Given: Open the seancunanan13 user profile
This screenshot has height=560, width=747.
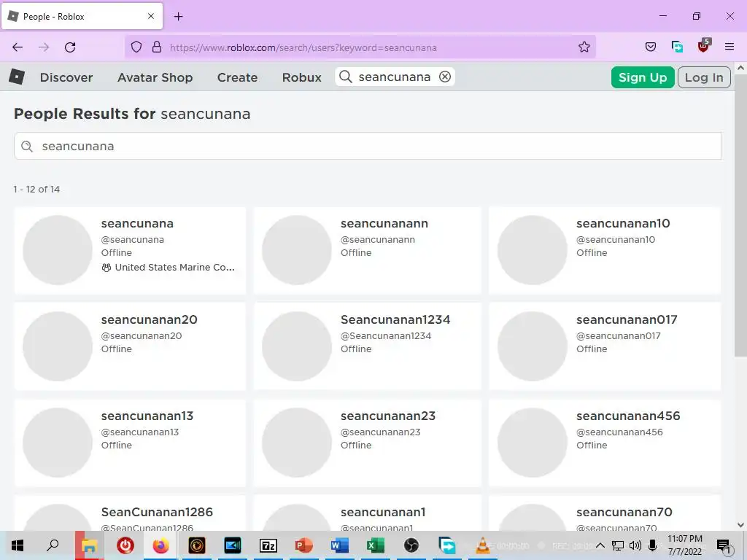Looking at the screenshot, I should (x=147, y=416).
